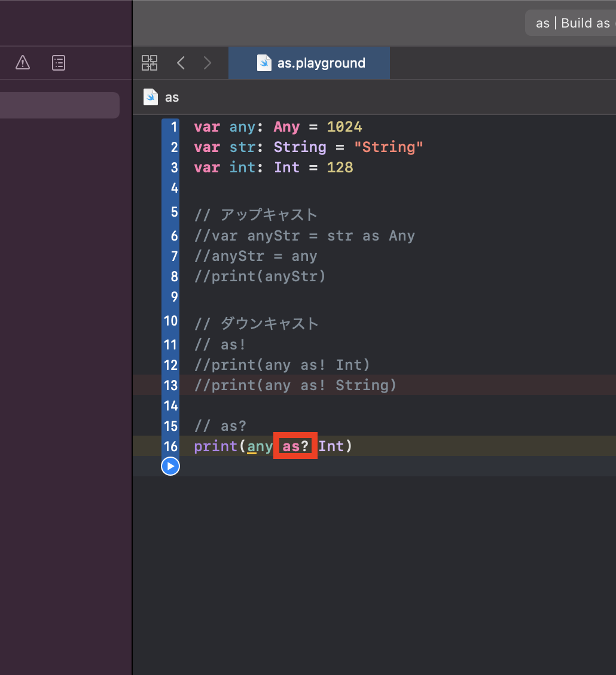Run the playground with the blue play button

click(x=170, y=466)
